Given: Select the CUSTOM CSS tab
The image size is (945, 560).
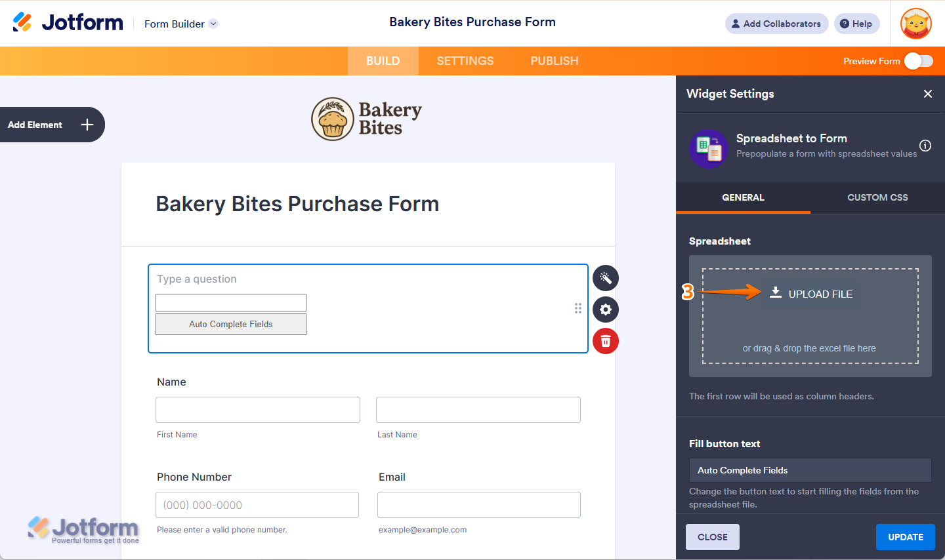Looking at the screenshot, I should [877, 197].
